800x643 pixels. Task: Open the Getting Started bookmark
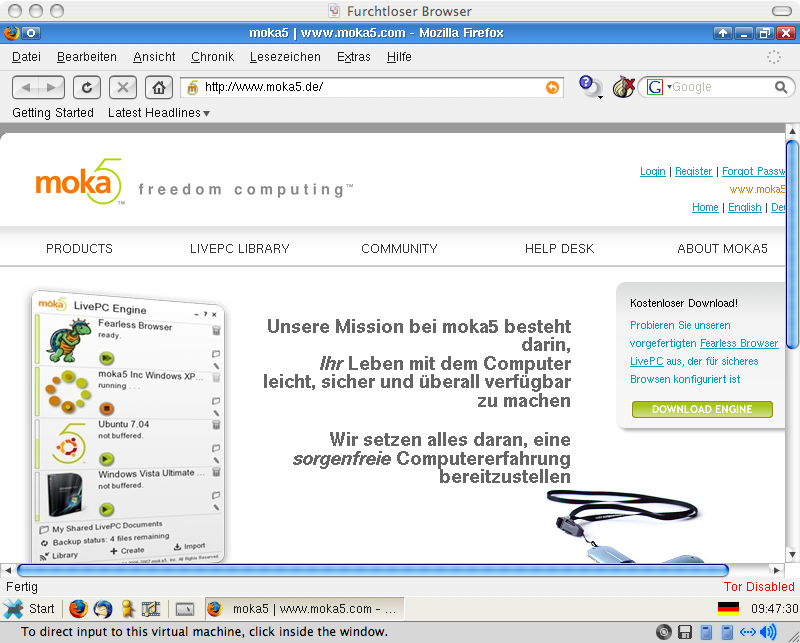pyautogui.click(x=53, y=113)
